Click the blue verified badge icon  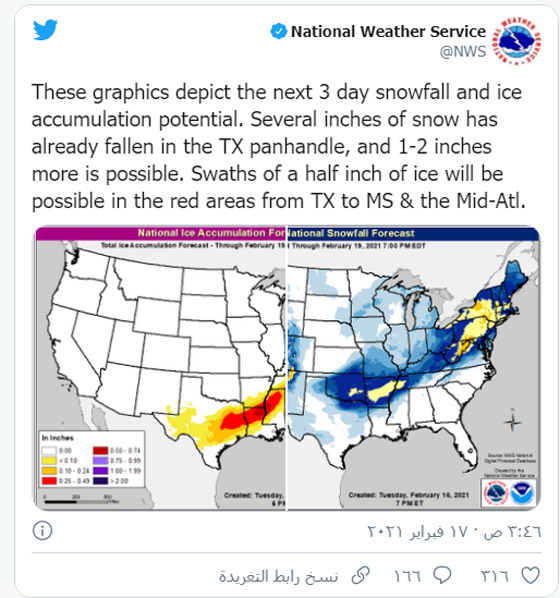pos(278,31)
